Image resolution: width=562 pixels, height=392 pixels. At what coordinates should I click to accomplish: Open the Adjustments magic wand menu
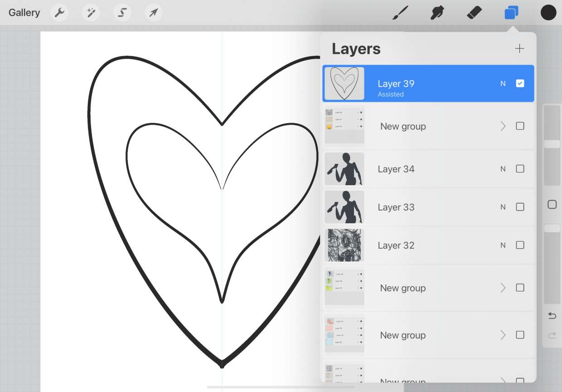91,13
